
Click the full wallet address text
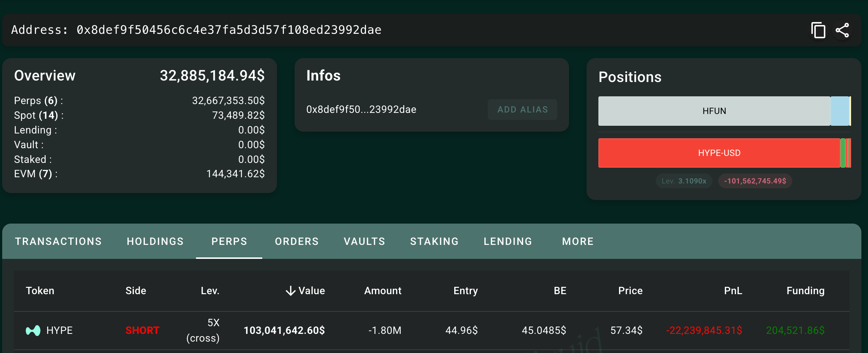[229, 30]
